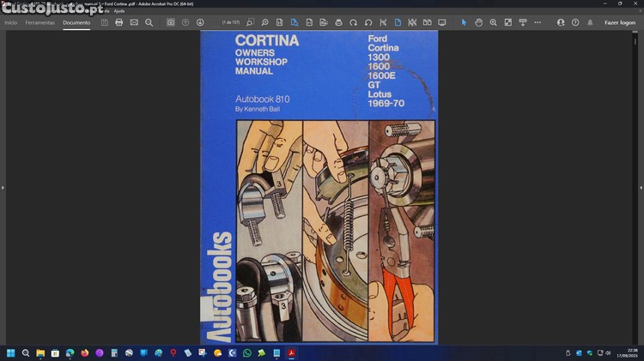Go to next page with down arrow

click(x=200, y=22)
